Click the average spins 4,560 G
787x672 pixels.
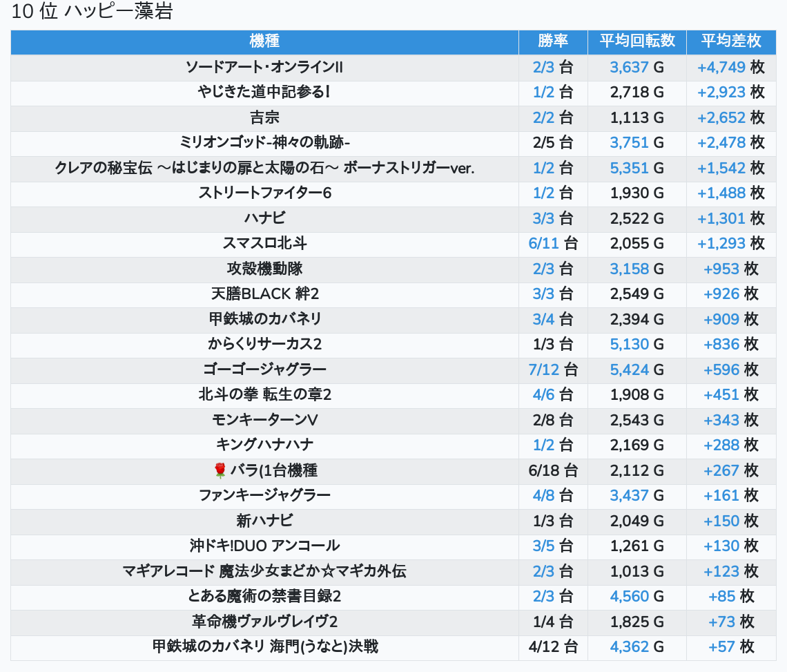pyautogui.click(x=637, y=596)
